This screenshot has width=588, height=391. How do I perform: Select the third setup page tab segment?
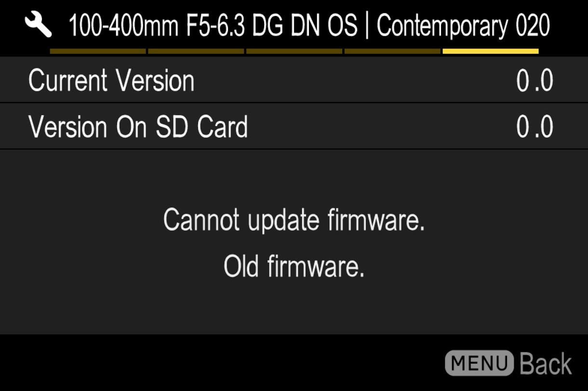294,51
